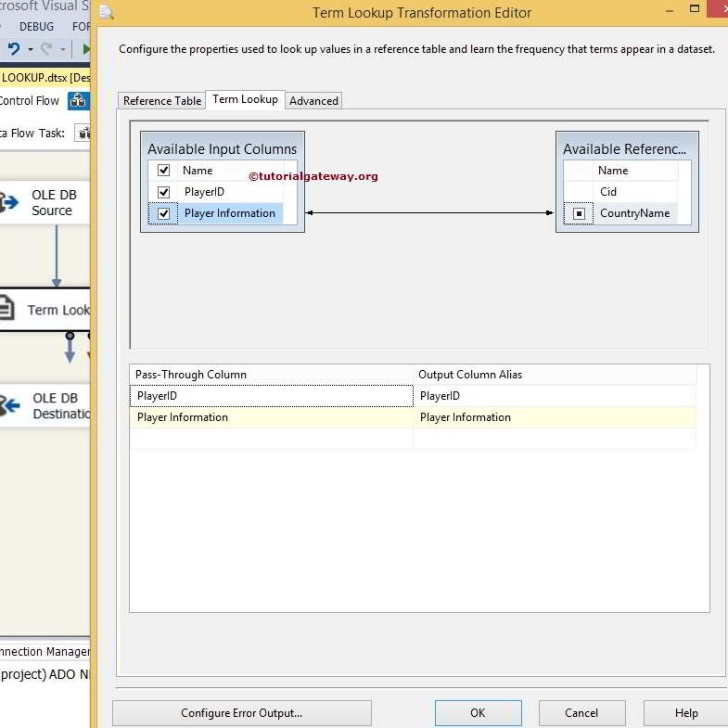Toggle the PlayerID input column checkbox
The width and height of the screenshot is (728, 728).
pos(163,192)
